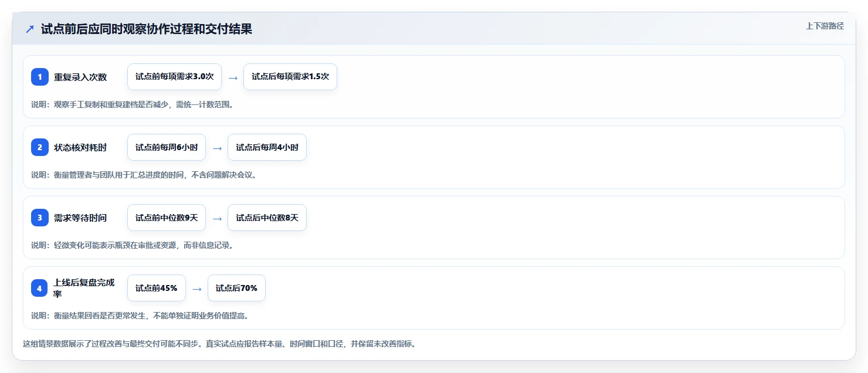Click the 上线后复盘完成率 label
868x373 pixels.
coord(84,288)
